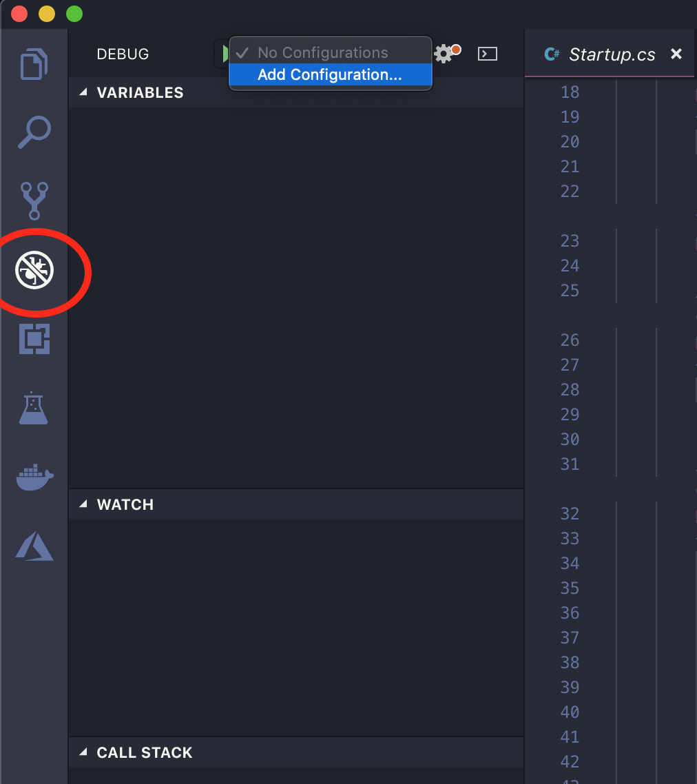697x784 pixels.
Task: Close the Startup.cs editor tab
Action: click(x=676, y=54)
